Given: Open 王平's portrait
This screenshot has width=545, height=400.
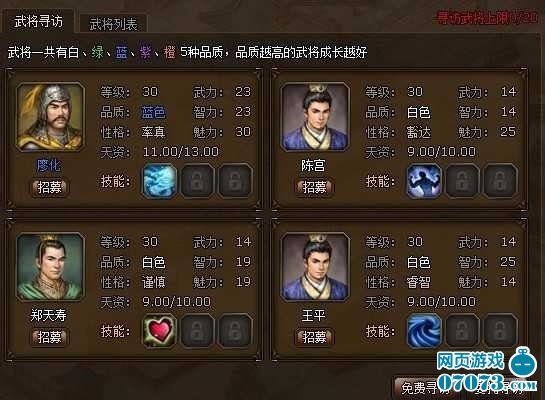Looking at the screenshot, I should point(315,267).
